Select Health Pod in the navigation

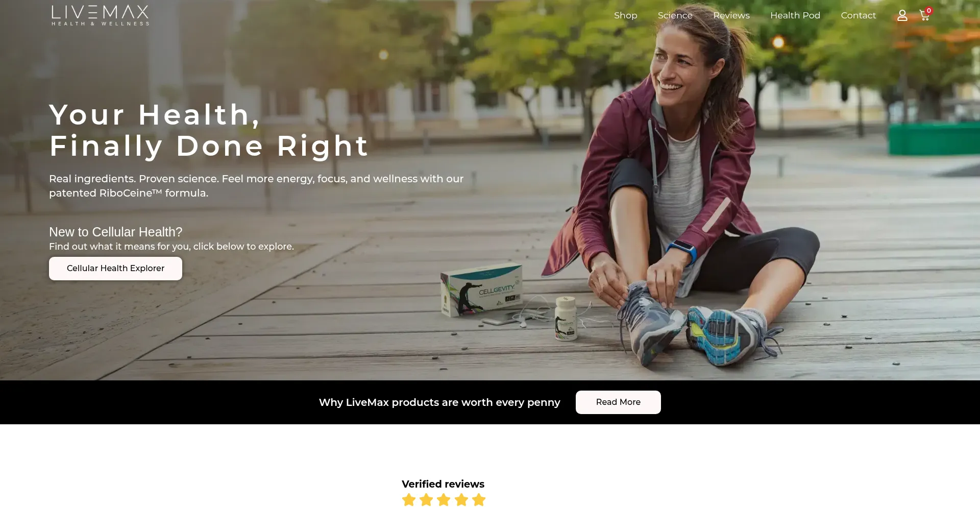pyautogui.click(x=795, y=15)
